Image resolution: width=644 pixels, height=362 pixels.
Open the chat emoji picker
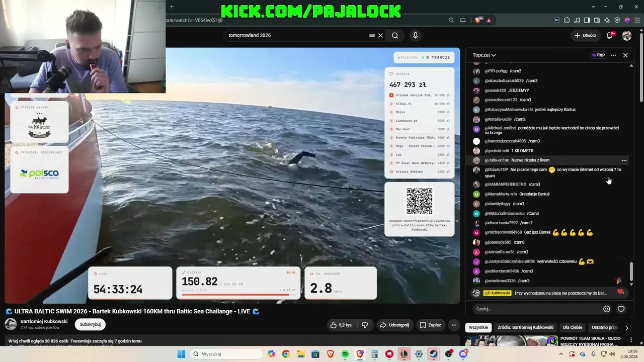click(x=607, y=309)
